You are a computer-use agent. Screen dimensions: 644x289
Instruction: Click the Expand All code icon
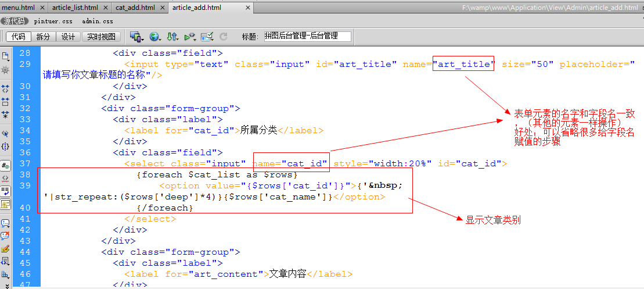point(5,115)
